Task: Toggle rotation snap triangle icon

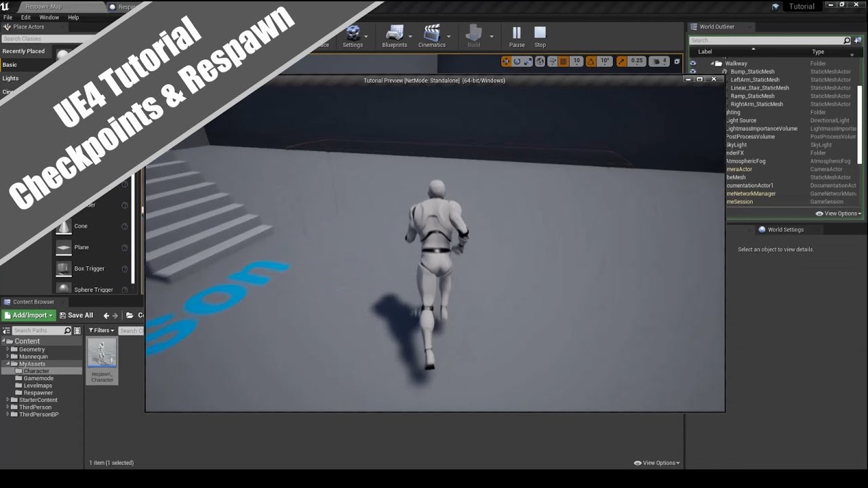Action: click(591, 61)
